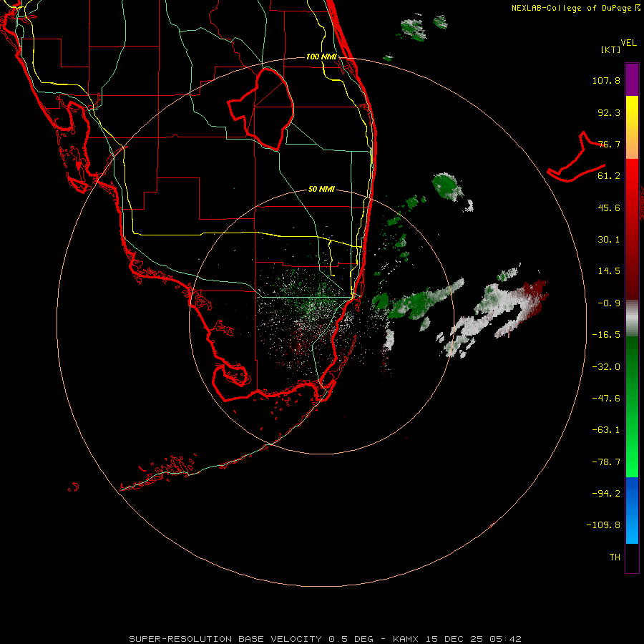
Task: Select the -32.0 legend value
Action: 606,367
